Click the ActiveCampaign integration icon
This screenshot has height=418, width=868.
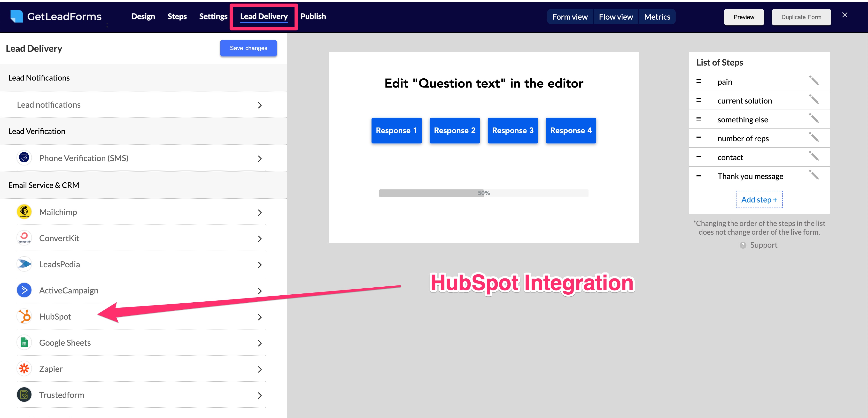click(x=25, y=290)
